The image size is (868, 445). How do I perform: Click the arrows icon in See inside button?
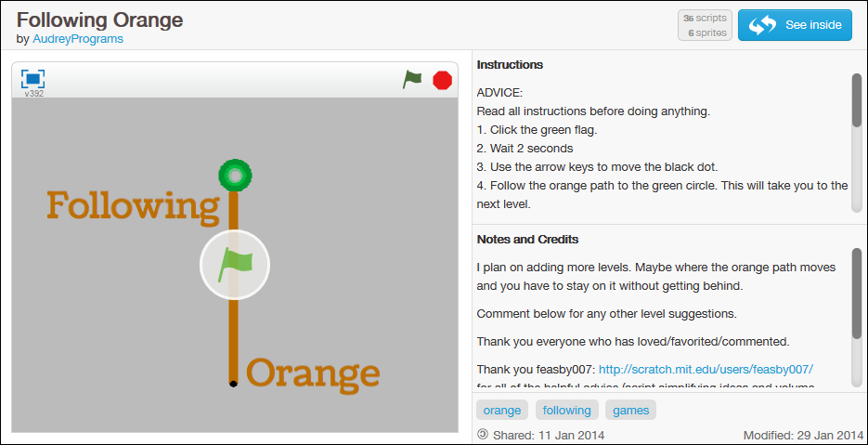click(x=762, y=25)
